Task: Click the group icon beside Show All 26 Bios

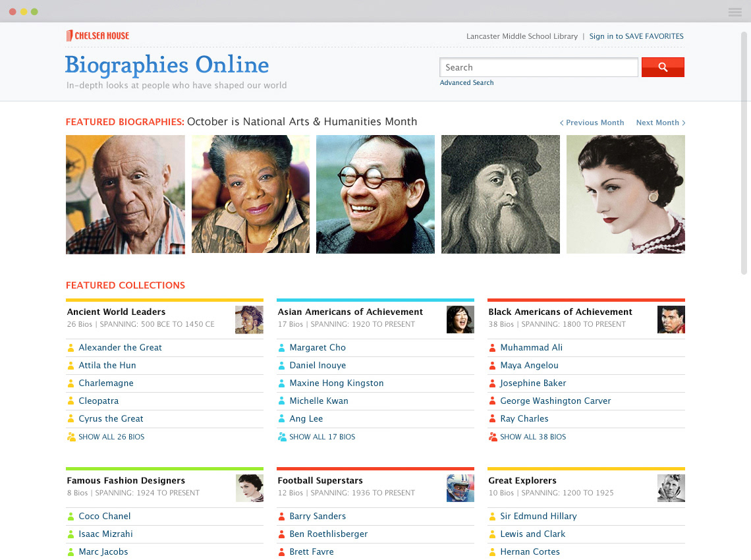Action: click(71, 437)
